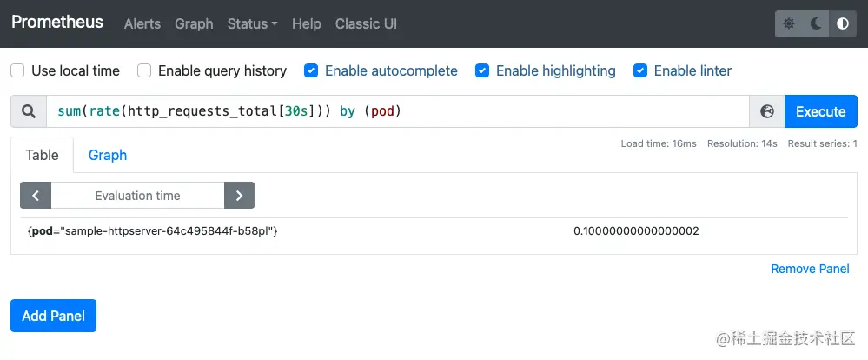Screen dimensions: 868x360
Task: Click the Remove Panel link
Action: pos(810,269)
